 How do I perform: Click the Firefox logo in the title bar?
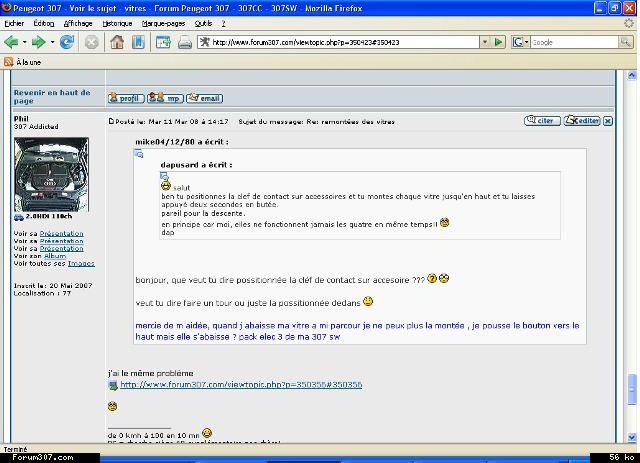tap(6, 7)
